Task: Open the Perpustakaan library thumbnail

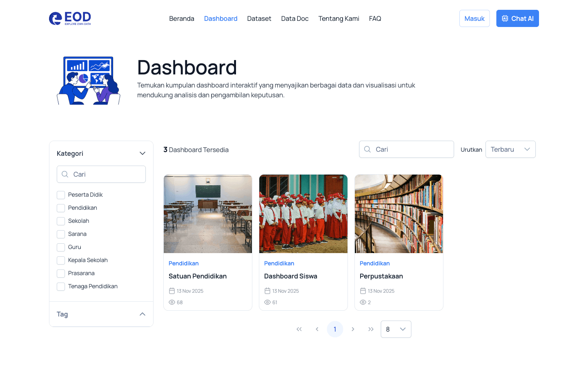Action: click(x=399, y=214)
